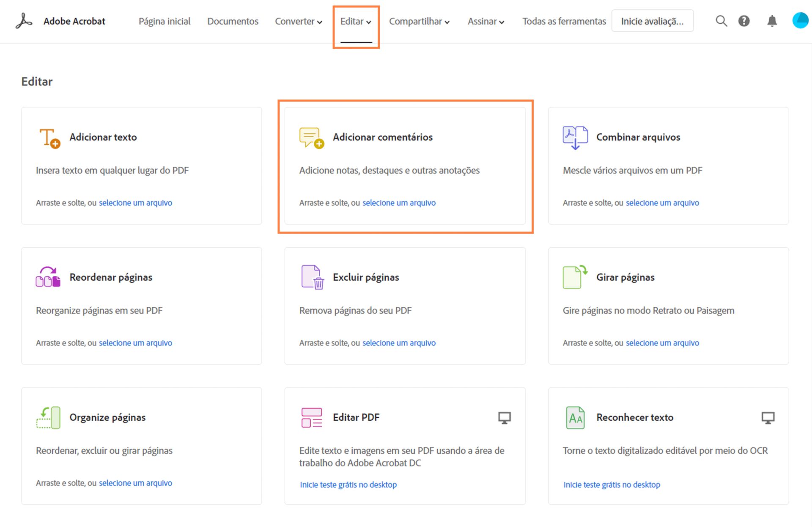Image resolution: width=812 pixels, height=527 pixels.
Task: Expand the Converter dropdown menu
Action: [x=299, y=21]
